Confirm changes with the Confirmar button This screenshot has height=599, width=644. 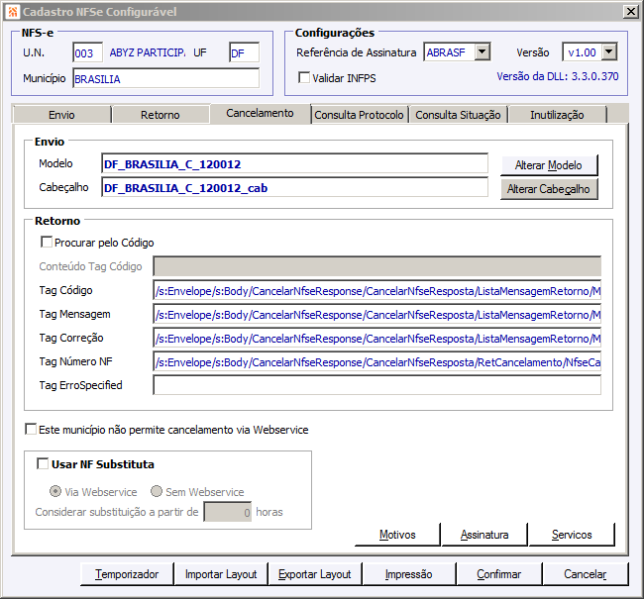click(x=499, y=574)
